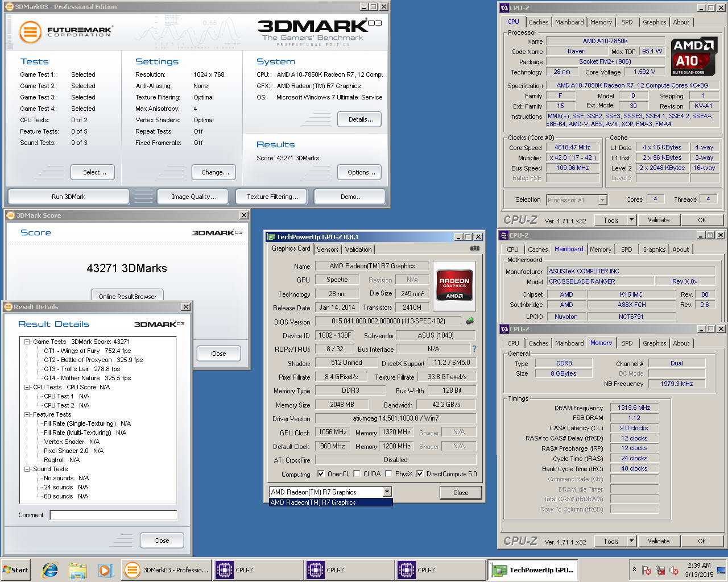The height and width of the screenshot is (582, 728).
Task: Switch to Caches tab in top CPU-Z
Action: pos(538,22)
